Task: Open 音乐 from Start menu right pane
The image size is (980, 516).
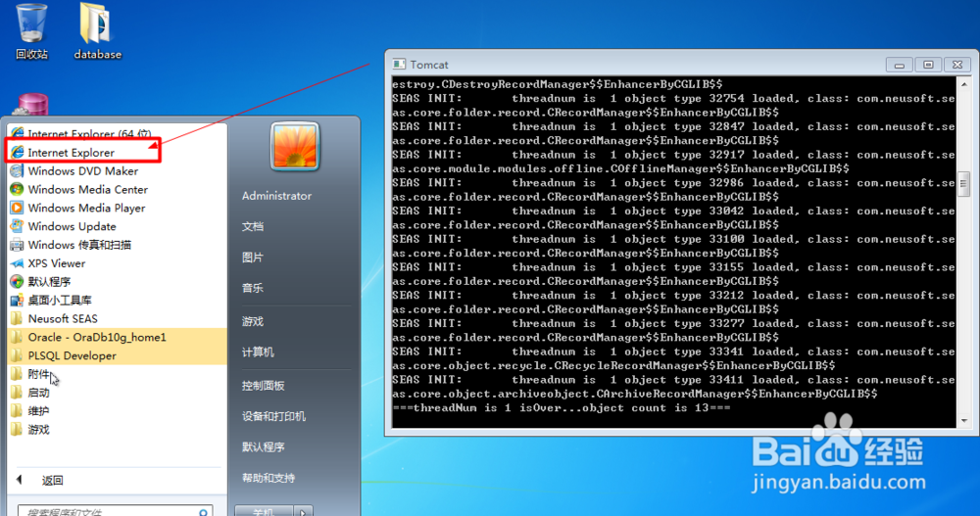Action: (253, 288)
